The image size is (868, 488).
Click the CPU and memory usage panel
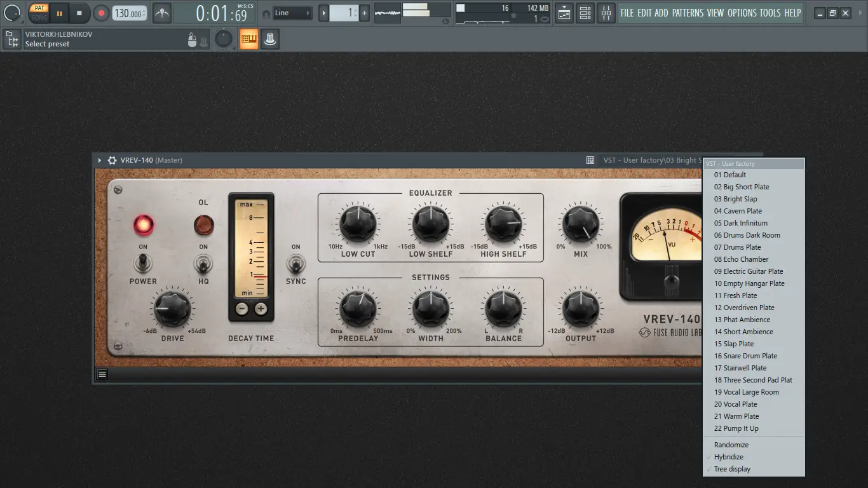tap(503, 13)
